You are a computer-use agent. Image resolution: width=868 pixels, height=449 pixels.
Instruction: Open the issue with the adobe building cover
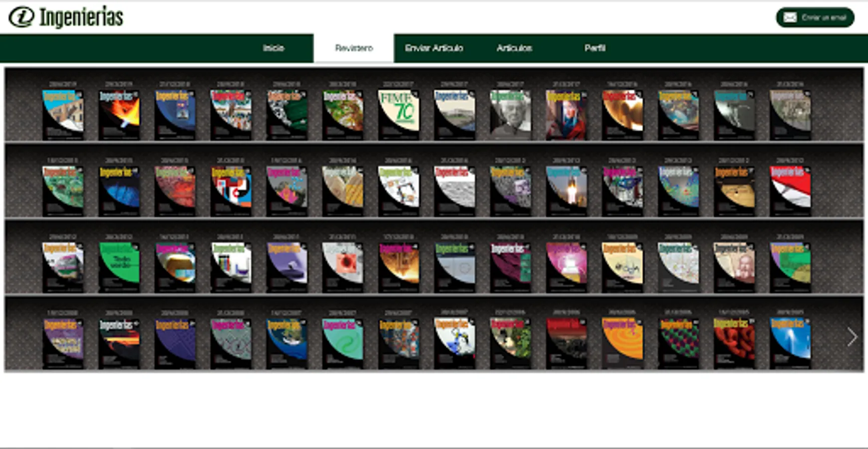coord(63,114)
